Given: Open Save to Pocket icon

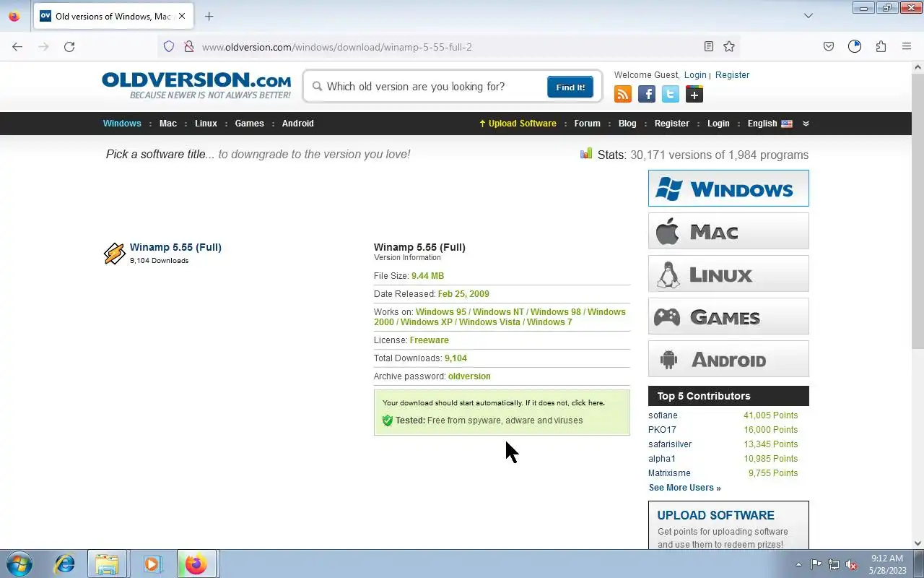Looking at the screenshot, I should coord(829,46).
